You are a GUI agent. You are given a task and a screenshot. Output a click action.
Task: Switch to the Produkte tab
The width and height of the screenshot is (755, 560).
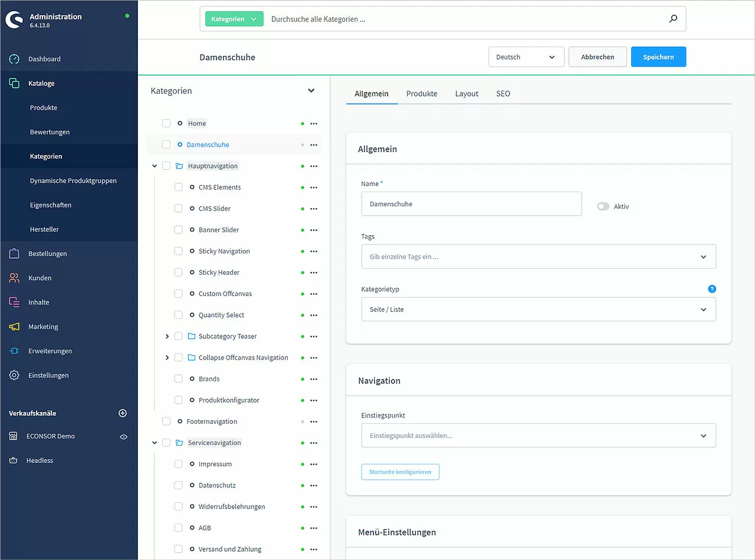tap(421, 93)
